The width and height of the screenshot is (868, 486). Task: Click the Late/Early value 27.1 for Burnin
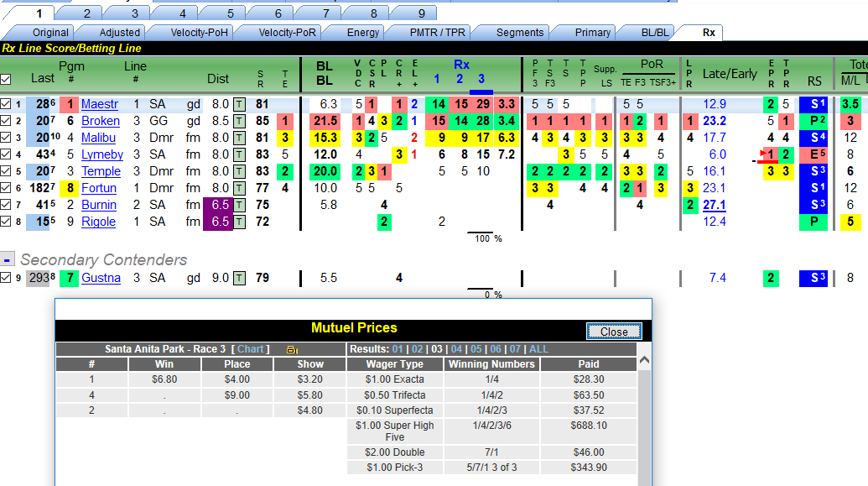(714, 205)
